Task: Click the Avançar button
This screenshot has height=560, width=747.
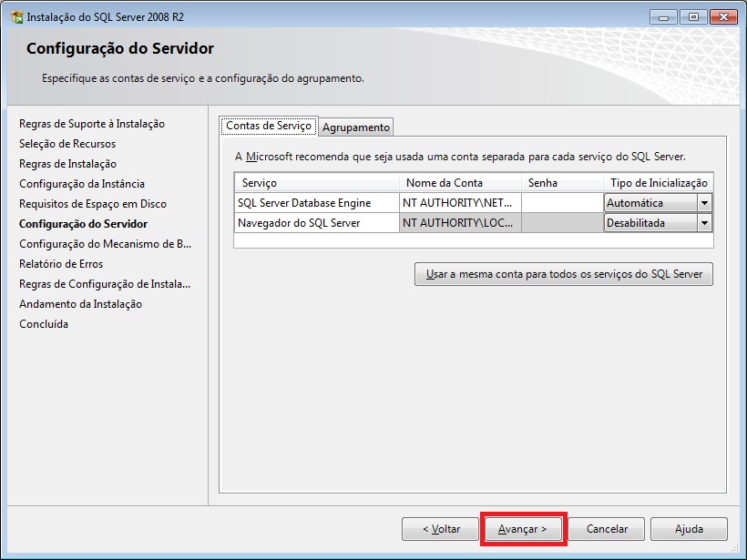Action: click(x=523, y=529)
